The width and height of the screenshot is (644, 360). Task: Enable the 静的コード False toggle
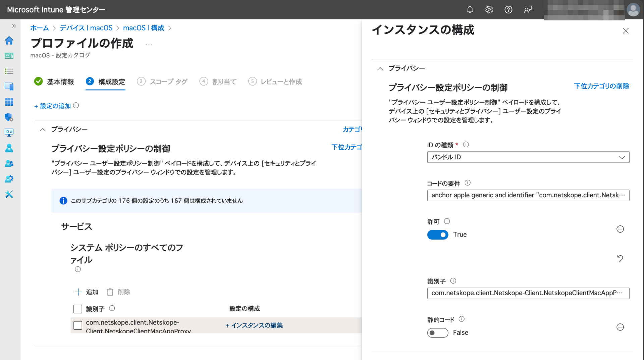click(x=437, y=332)
